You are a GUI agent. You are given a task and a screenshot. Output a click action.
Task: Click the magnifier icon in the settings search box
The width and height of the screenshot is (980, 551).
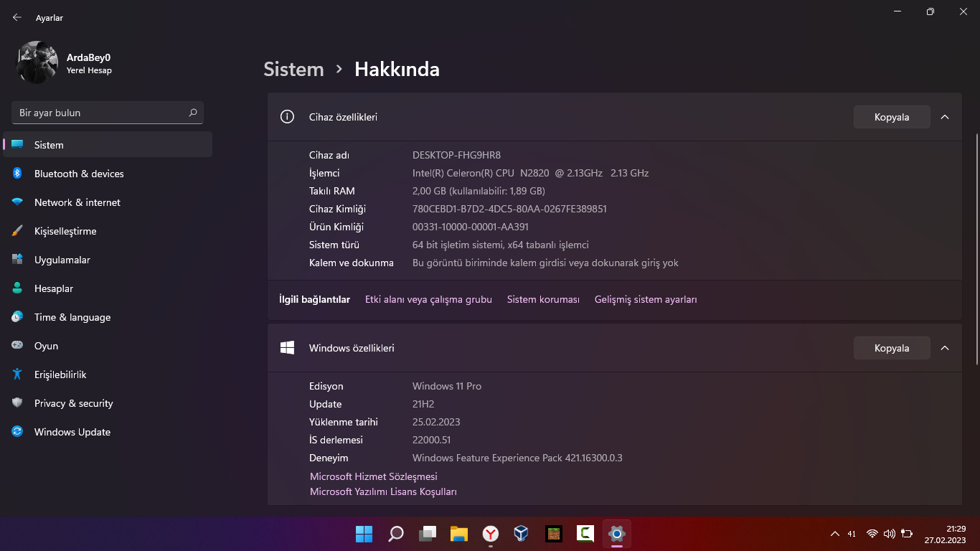click(x=193, y=113)
